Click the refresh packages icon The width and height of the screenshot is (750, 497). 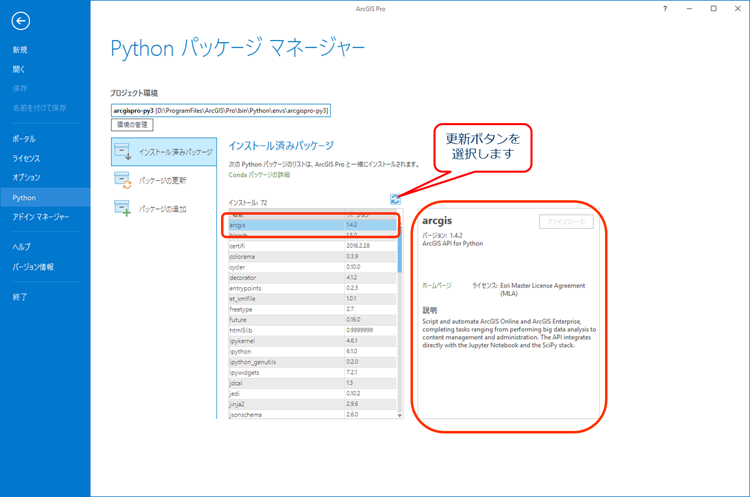(395, 199)
